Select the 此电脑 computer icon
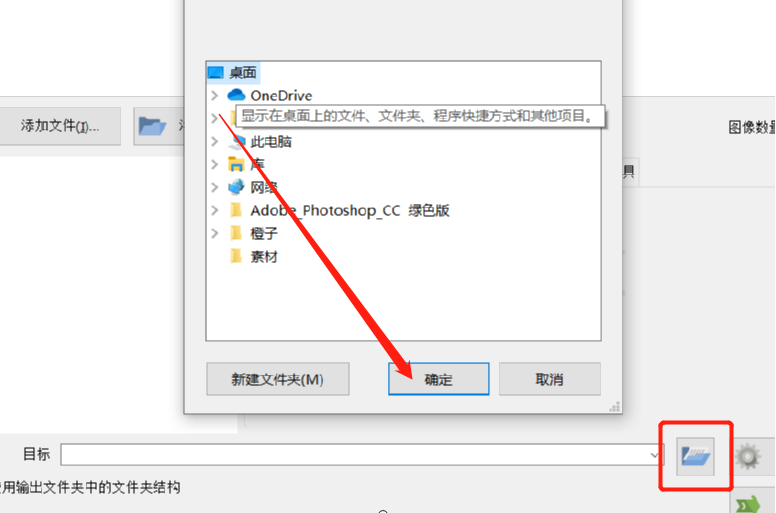Viewport: 776px width, 513px height. click(237, 141)
